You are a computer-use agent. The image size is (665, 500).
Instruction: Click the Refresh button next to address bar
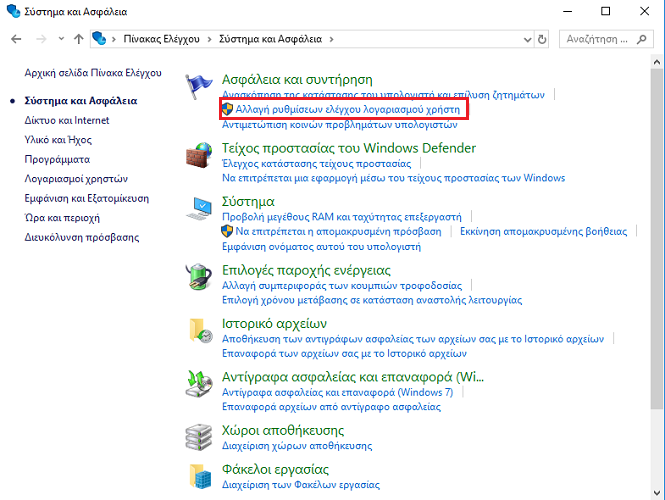542,39
